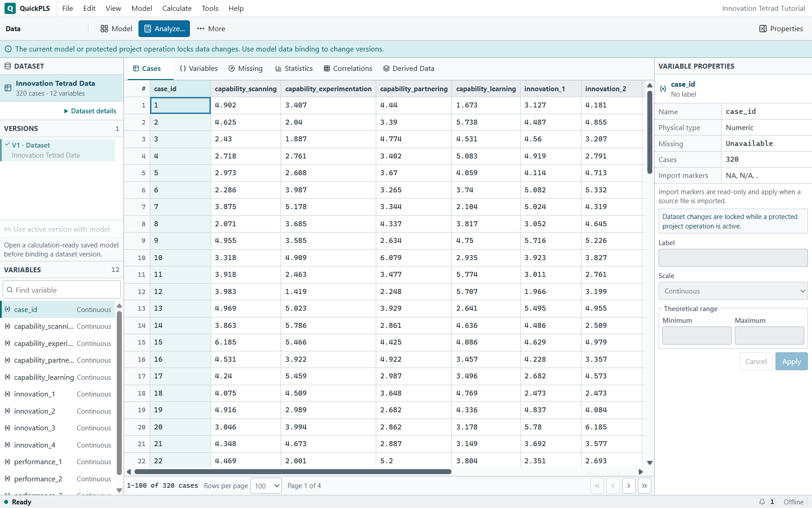Select variable case_id in the Variables list

tap(58, 309)
